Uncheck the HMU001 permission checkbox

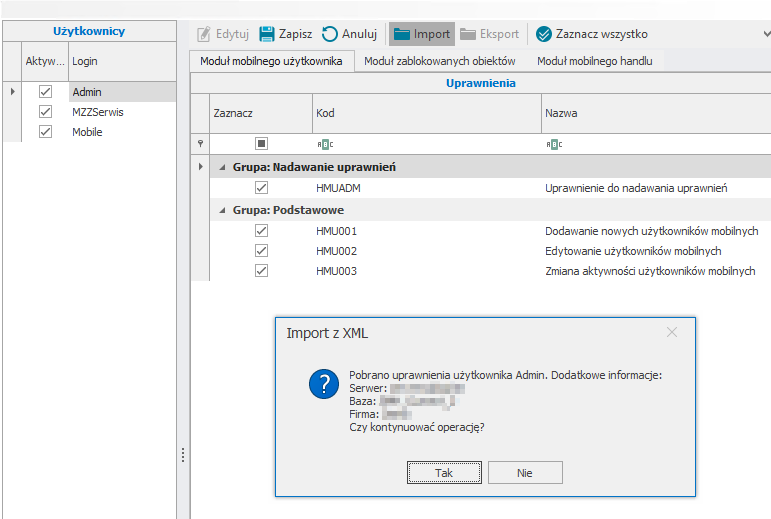click(x=261, y=231)
